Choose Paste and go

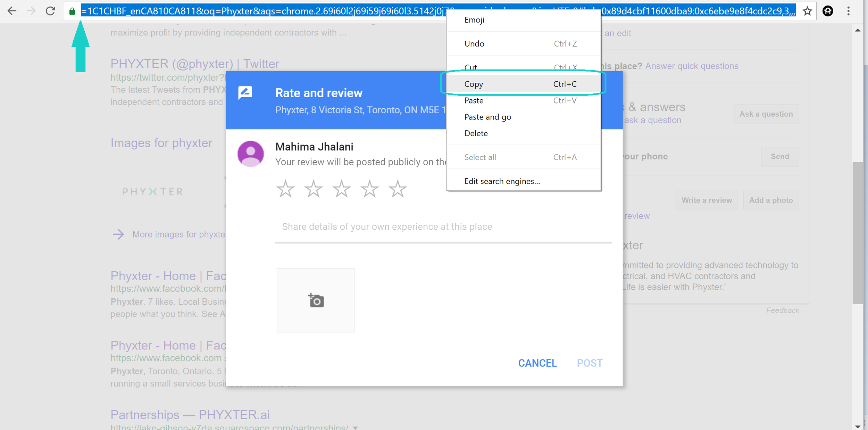click(x=524, y=117)
